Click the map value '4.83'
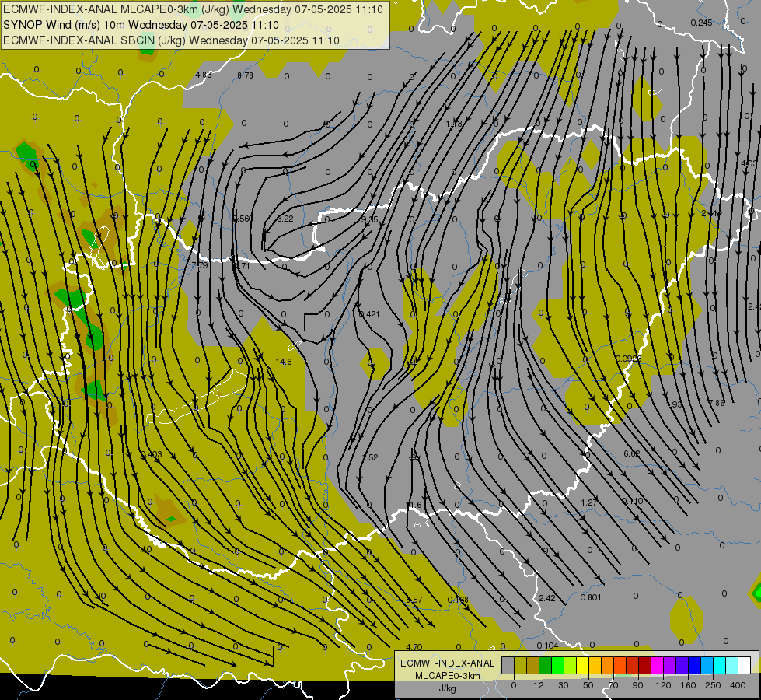 click(204, 75)
